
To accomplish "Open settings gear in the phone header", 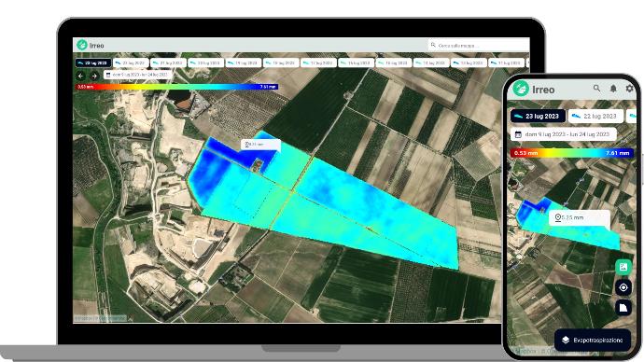I will [x=629, y=89].
